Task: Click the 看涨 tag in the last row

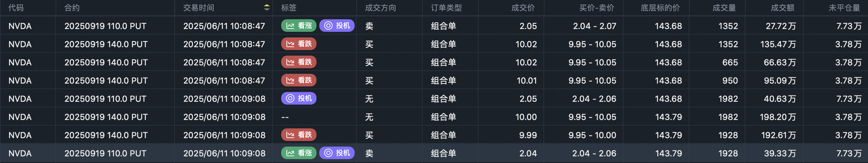Action: click(x=299, y=153)
